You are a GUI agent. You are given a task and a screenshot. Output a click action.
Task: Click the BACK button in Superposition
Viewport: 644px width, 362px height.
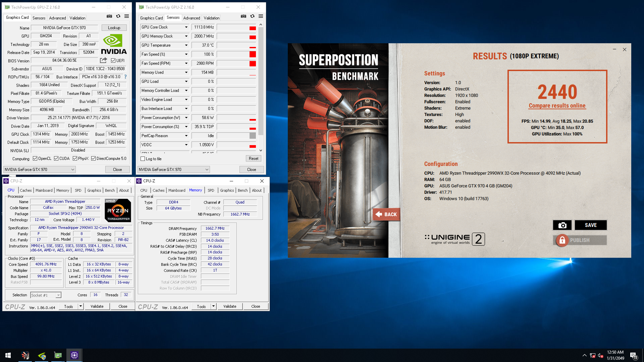tap(386, 215)
